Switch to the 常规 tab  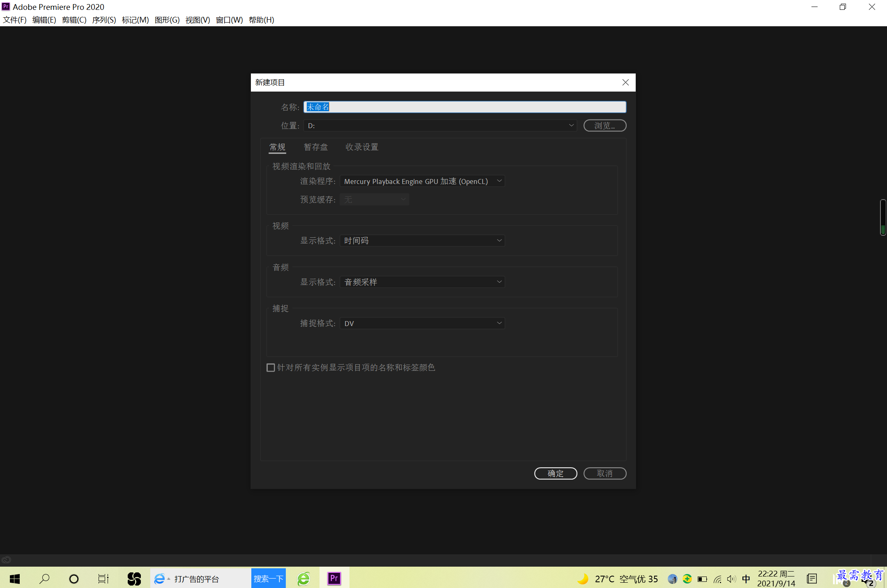coord(277,147)
